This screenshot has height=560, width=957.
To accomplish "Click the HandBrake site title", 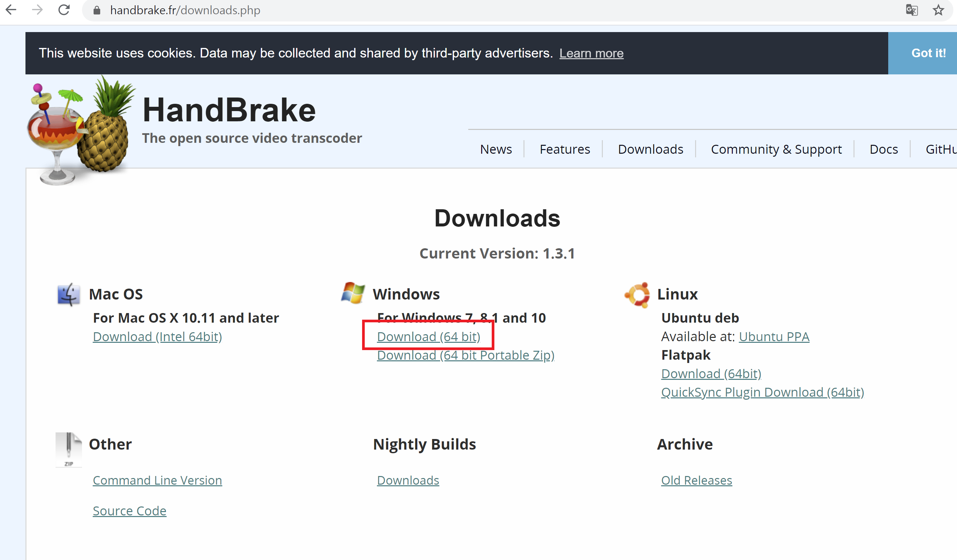I will [229, 110].
